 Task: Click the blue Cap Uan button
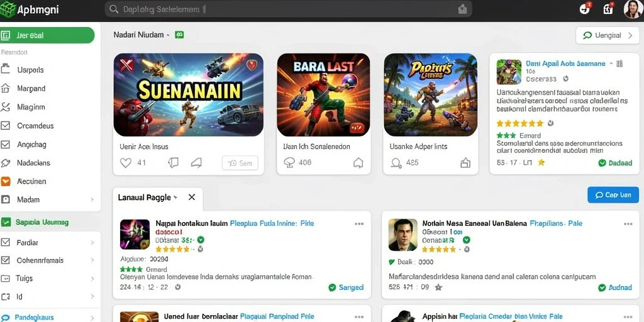click(613, 195)
